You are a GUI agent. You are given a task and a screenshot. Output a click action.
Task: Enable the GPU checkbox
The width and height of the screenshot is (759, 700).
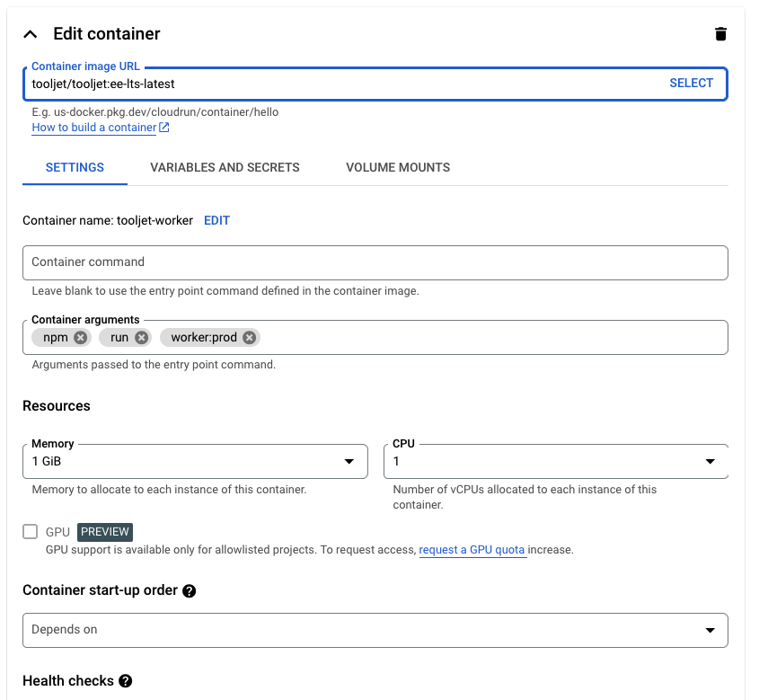coord(31,532)
